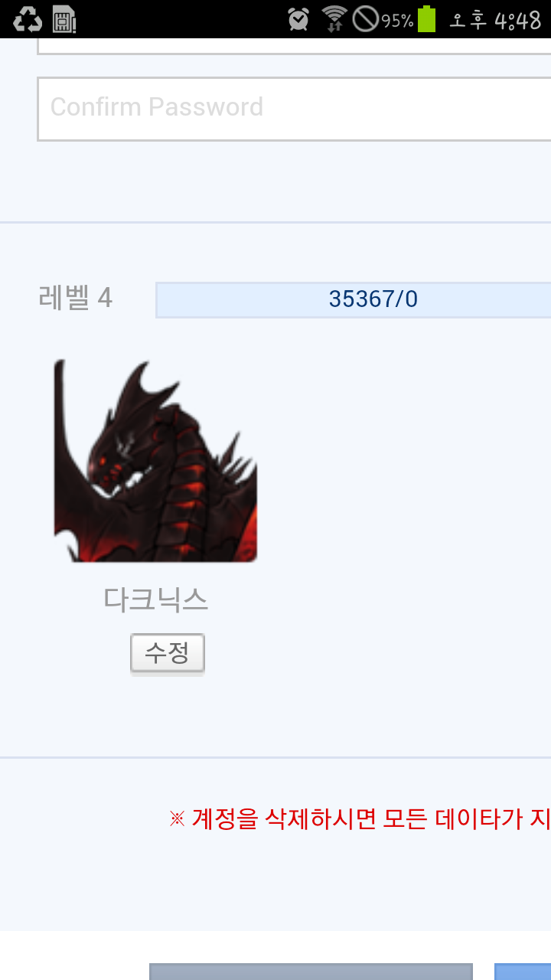Click the 다크닉스 name label
Screen dimensions: 551x980
pos(155,599)
